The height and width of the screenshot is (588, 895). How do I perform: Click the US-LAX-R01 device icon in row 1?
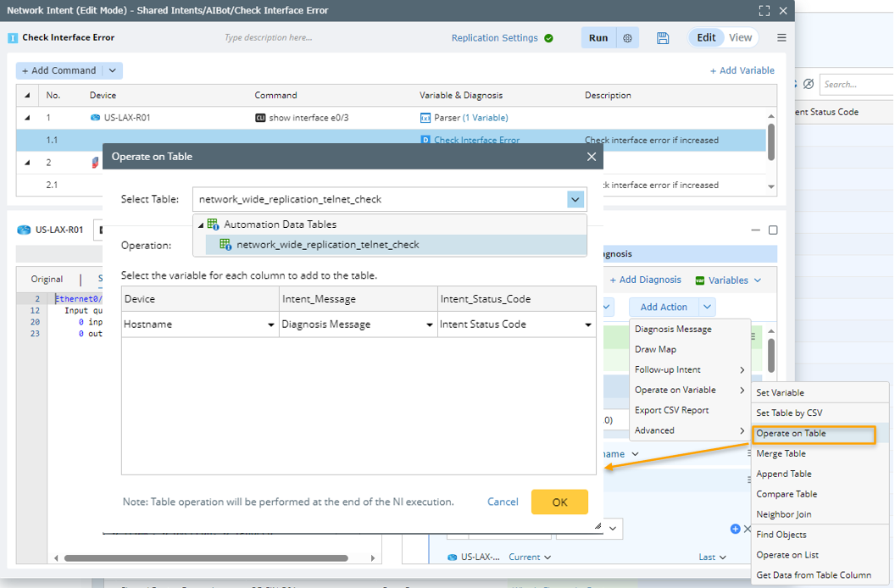pyautogui.click(x=95, y=118)
